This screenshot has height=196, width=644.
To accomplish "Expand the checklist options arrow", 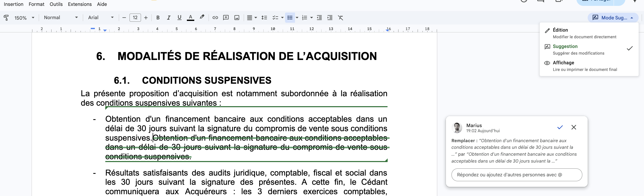I will [282, 18].
